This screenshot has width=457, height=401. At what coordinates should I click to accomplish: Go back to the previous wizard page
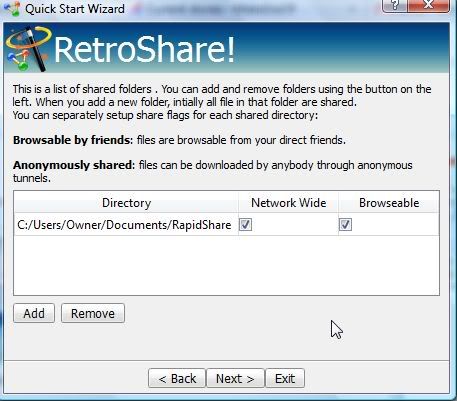(177, 378)
